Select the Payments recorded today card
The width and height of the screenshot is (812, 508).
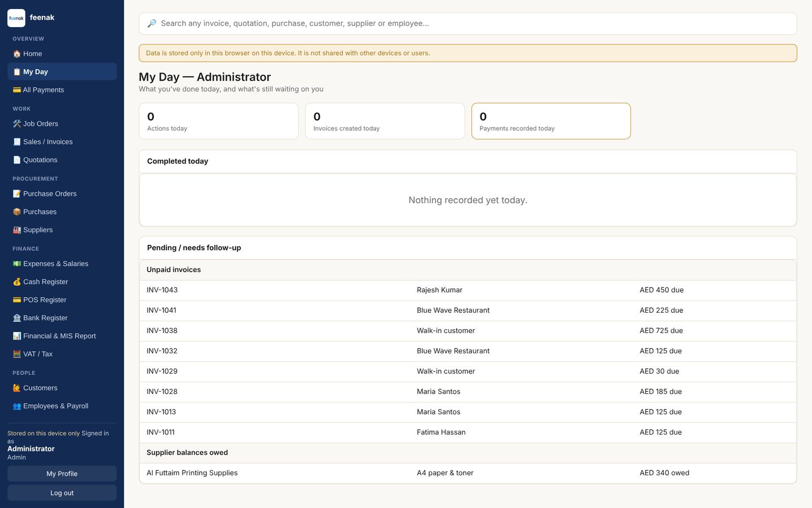[551, 121]
